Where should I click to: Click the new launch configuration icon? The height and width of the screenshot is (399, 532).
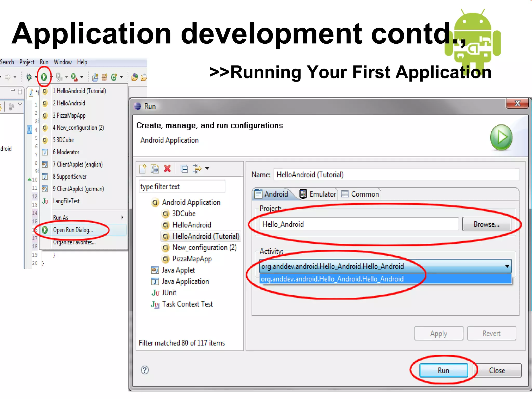143,169
